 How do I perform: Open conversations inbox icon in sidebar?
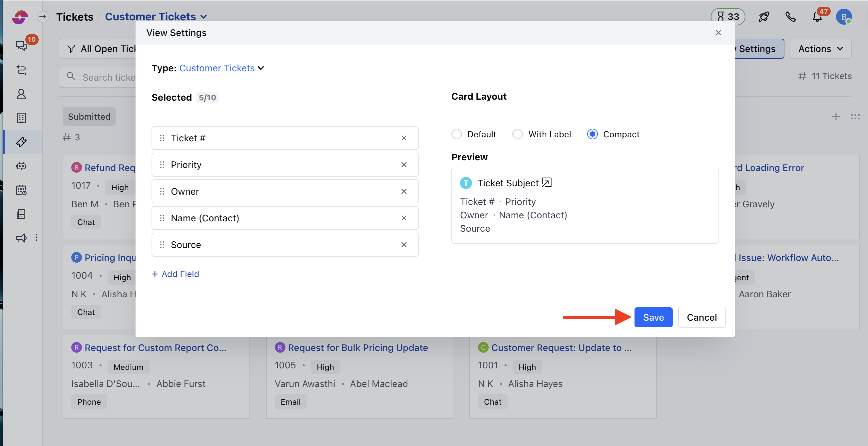[21, 46]
